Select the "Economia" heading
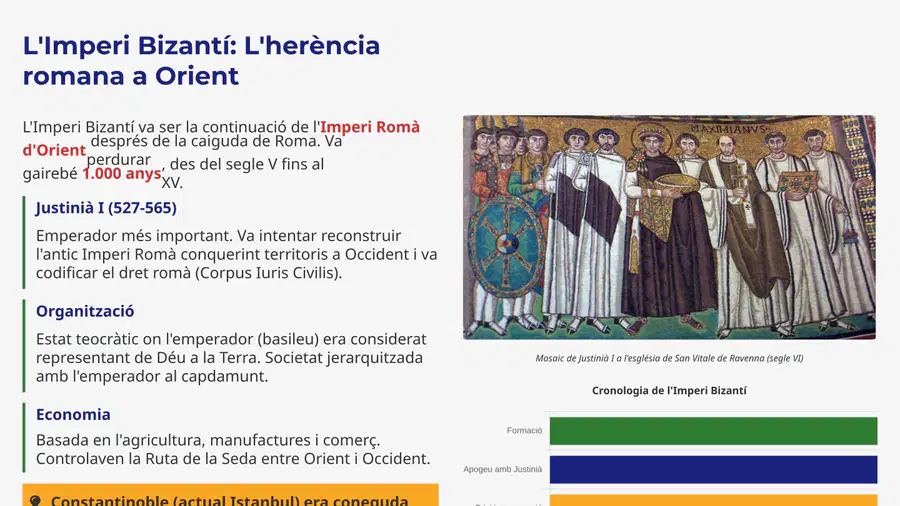This screenshot has height=506, width=900. coord(73,414)
